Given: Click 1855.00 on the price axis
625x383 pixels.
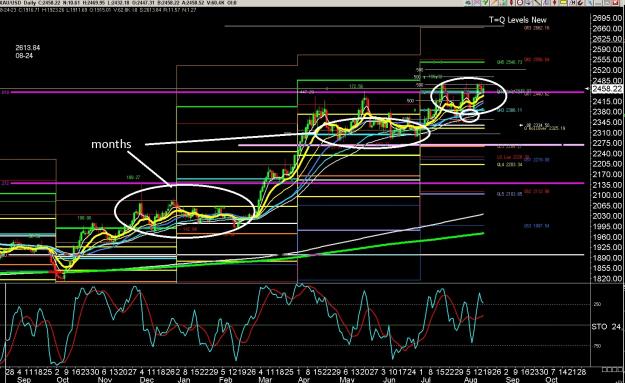Looking at the screenshot, I should click(x=607, y=268).
